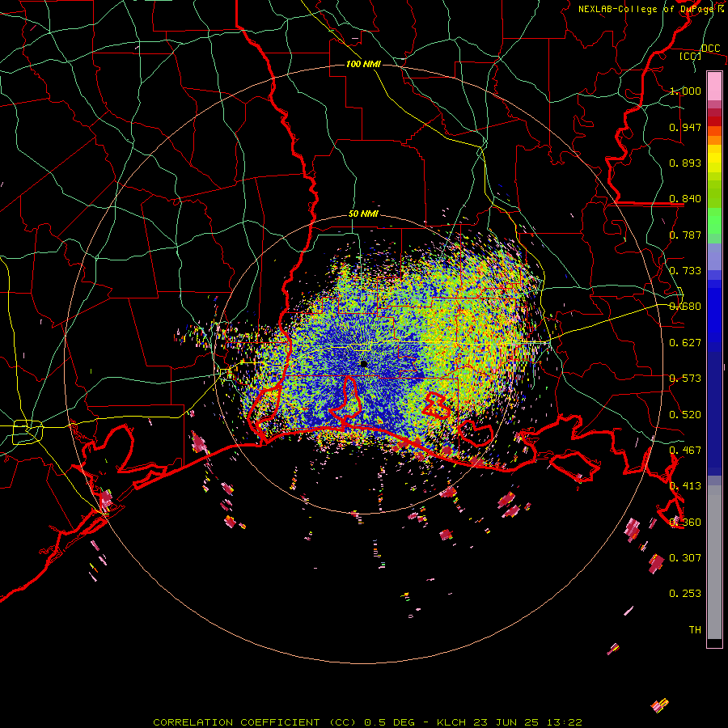Click the 0.893 scale value
Viewport: 728px width, 728px height.
pos(685,163)
